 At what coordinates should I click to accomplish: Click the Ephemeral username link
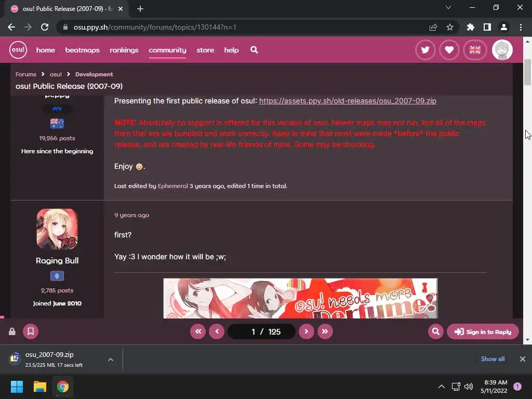coord(172,186)
